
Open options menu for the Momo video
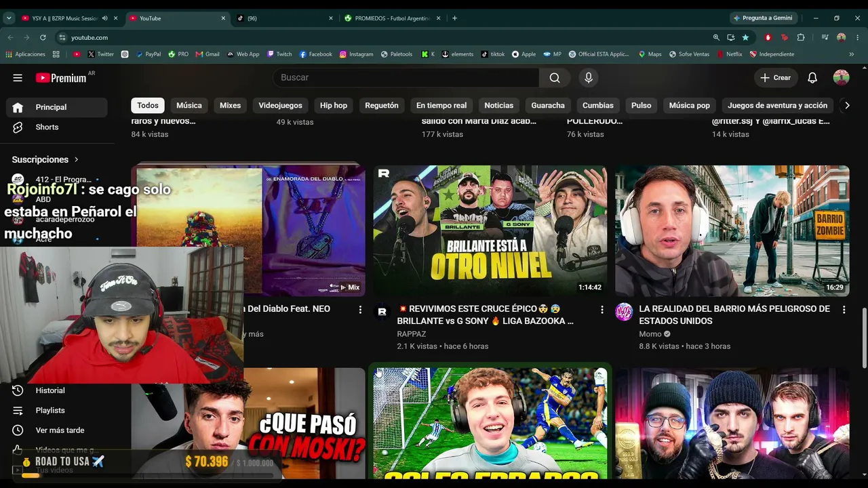[x=844, y=310]
